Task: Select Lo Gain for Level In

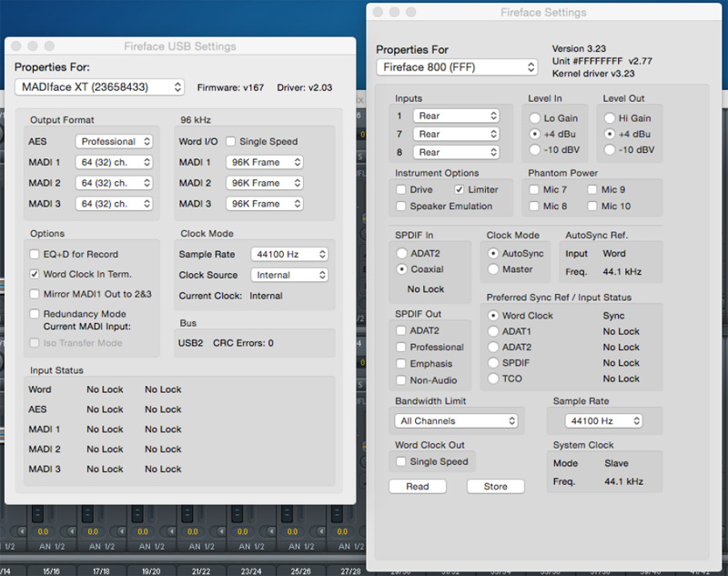Action: point(534,118)
